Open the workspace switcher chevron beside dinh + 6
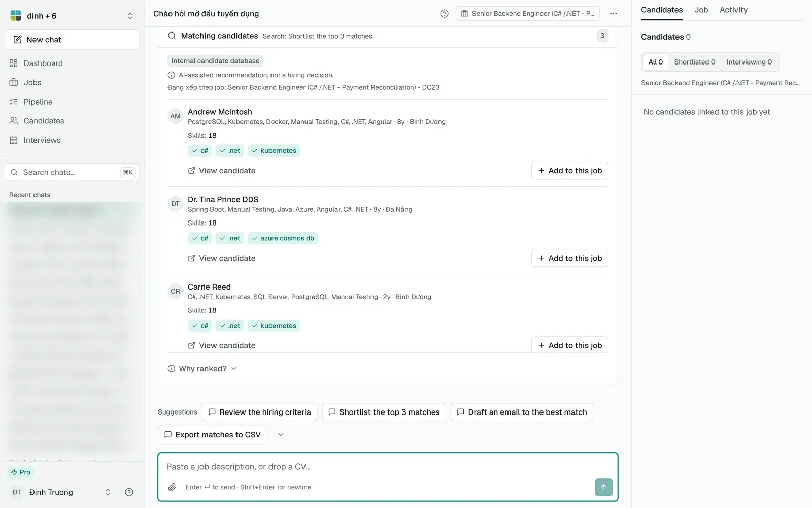 coord(130,16)
